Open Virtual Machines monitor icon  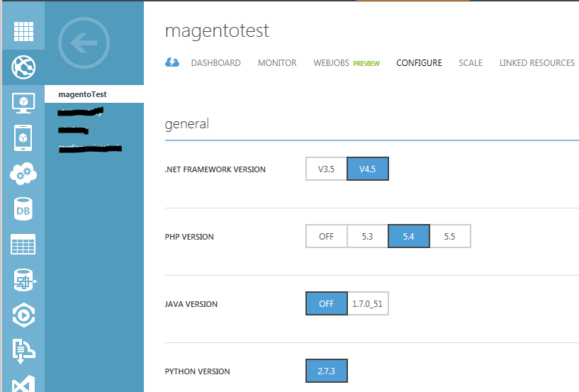coord(23,103)
